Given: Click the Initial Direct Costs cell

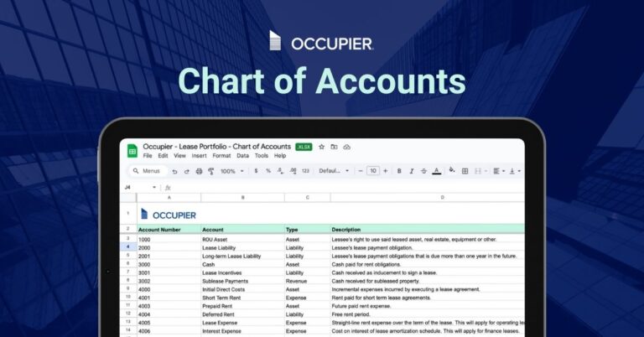Looking at the screenshot, I should coord(242,289).
